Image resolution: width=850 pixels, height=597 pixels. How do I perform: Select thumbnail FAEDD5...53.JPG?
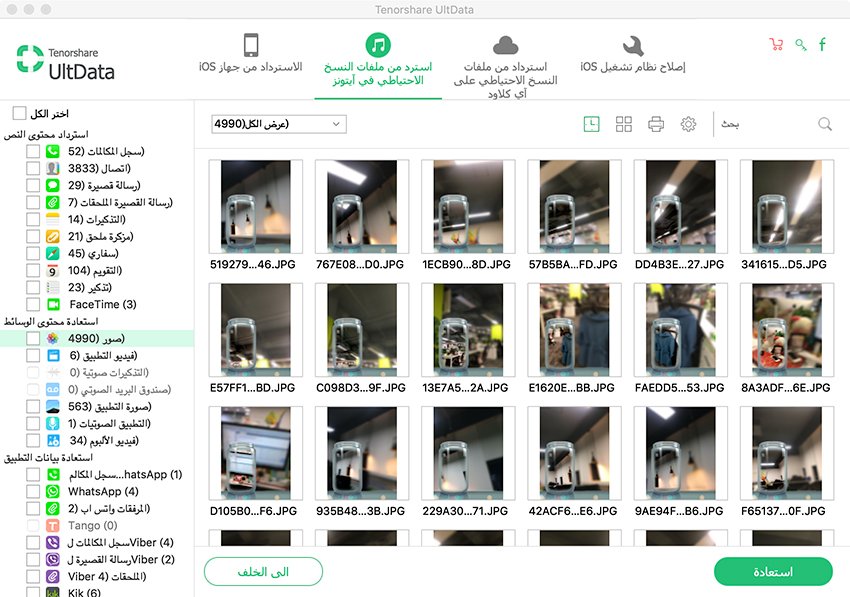click(x=680, y=330)
